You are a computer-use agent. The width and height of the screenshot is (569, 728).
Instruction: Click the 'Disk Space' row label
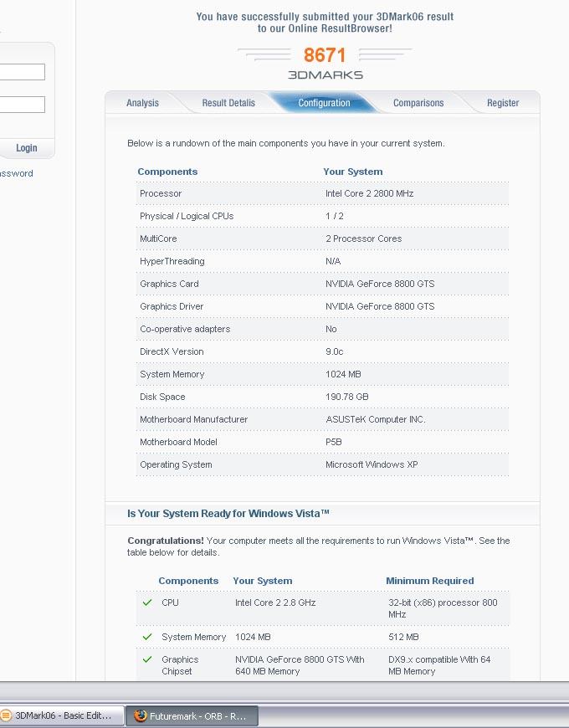pos(162,397)
